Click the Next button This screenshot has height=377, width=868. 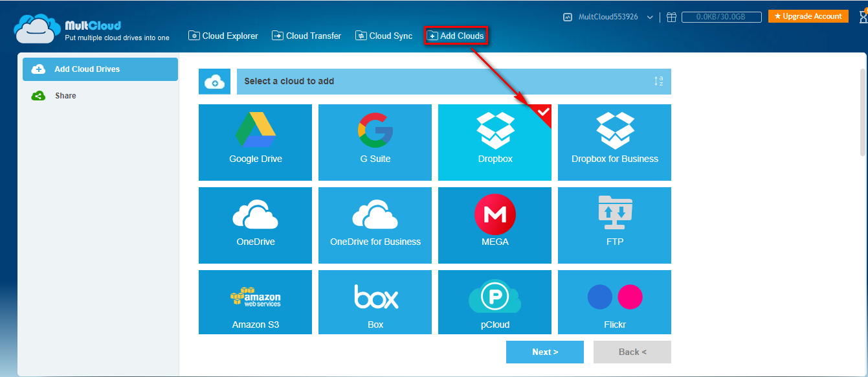tap(545, 352)
